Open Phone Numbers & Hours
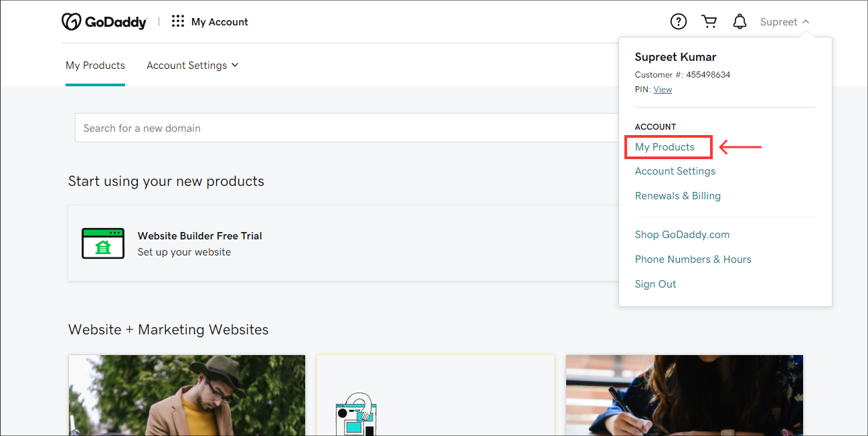Image resolution: width=868 pixels, height=436 pixels. coord(693,259)
